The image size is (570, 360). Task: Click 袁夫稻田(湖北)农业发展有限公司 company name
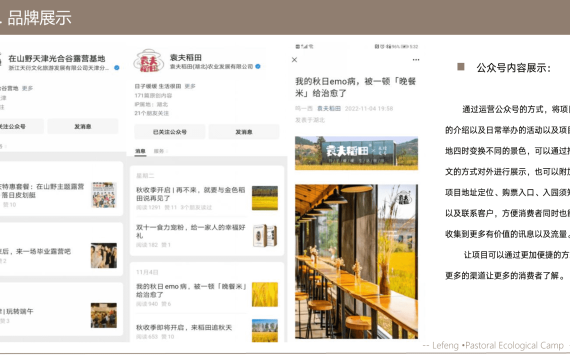point(212,67)
